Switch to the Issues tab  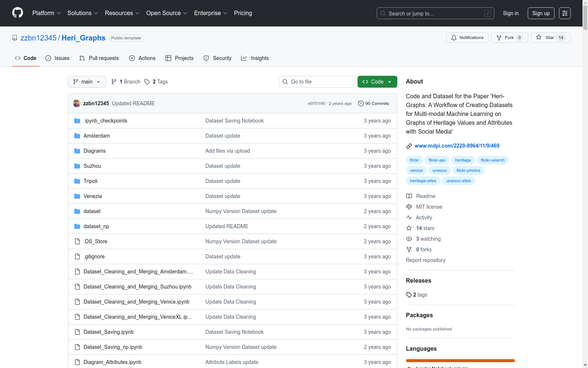57,58
